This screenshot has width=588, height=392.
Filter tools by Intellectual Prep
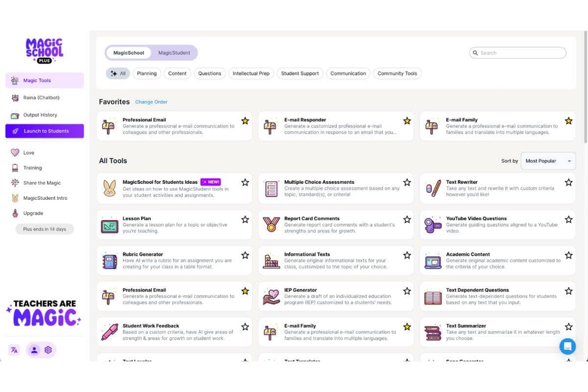(251, 73)
